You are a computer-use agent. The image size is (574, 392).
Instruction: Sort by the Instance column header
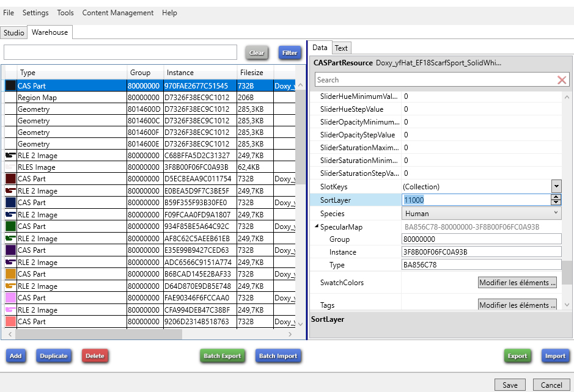tap(200, 73)
